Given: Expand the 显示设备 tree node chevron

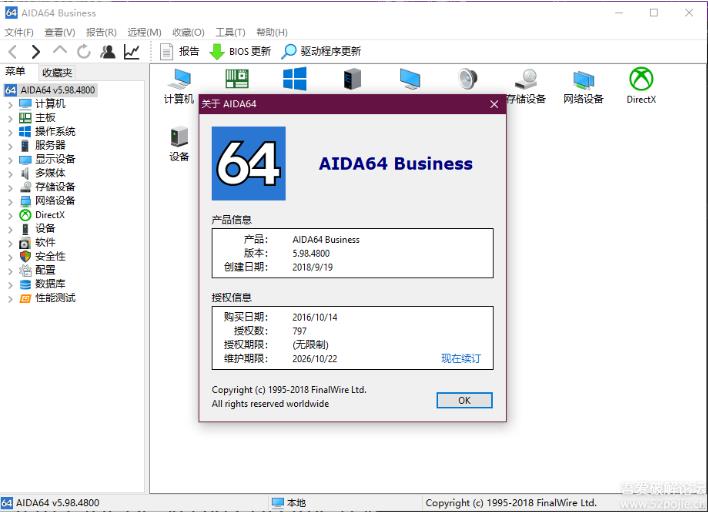Looking at the screenshot, I should pos(10,160).
